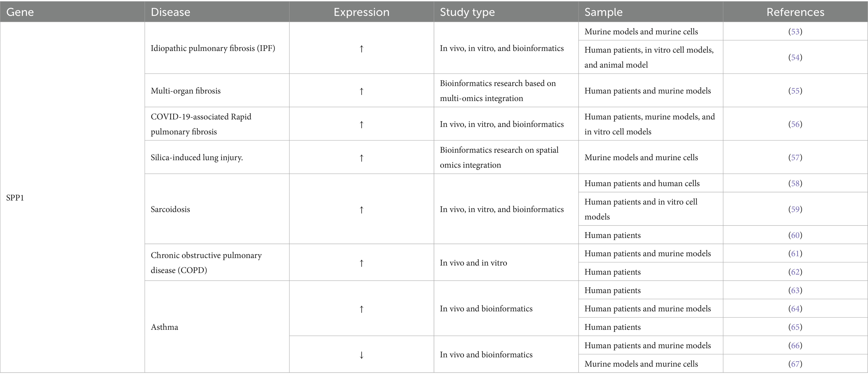This screenshot has width=868, height=378.
Task: Click reference 55 for multi-organ fibrosis
Action: 795,91
